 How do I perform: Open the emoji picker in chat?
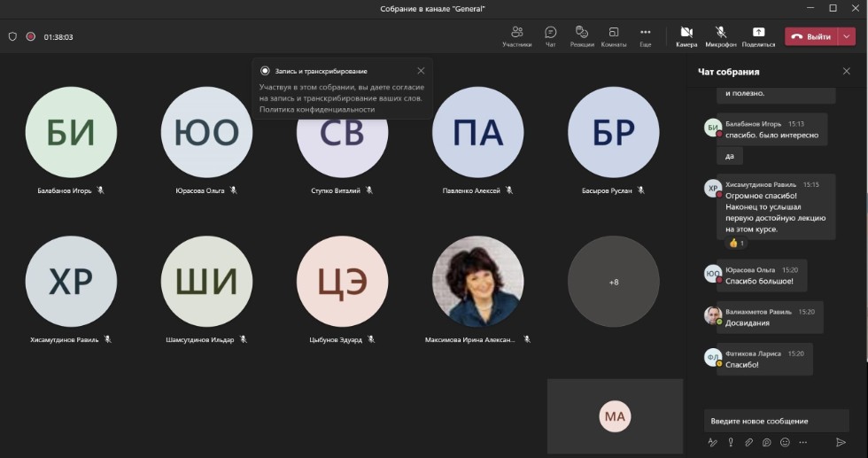(785, 442)
